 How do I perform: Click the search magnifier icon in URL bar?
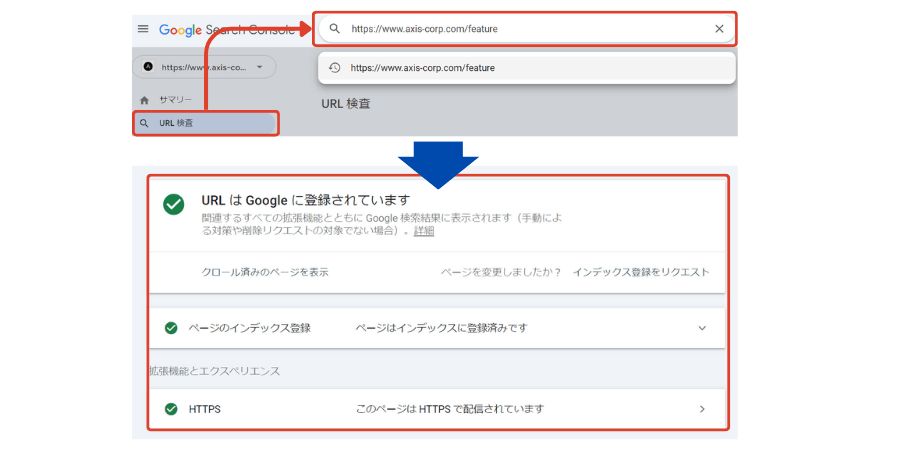[x=334, y=29]
